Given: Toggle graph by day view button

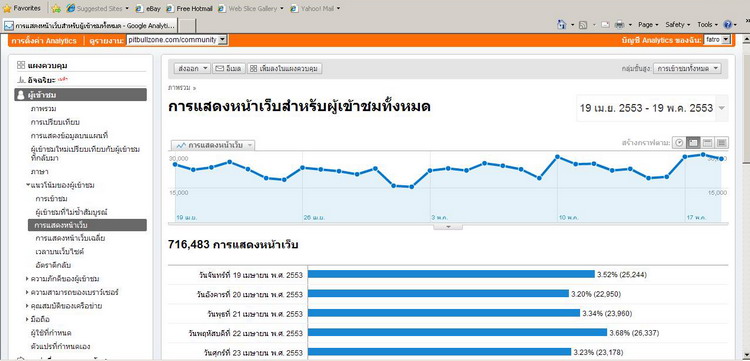Looking at the screenshot, I should click(693, 142).
